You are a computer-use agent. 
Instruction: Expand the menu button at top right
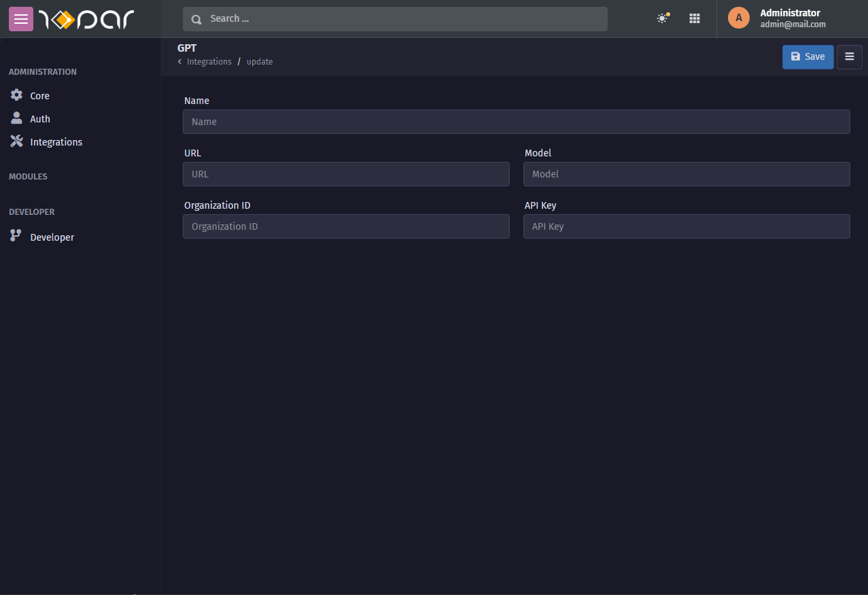pos(849,56)
